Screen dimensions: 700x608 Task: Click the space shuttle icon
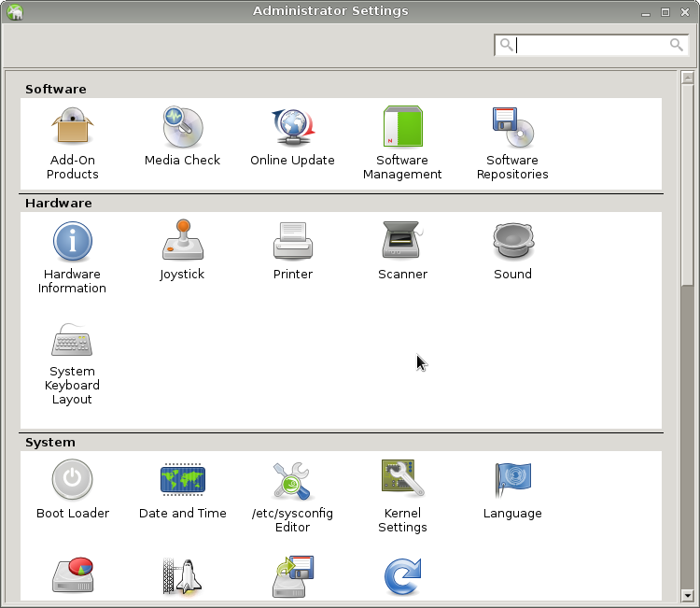[x=183, y=576]
